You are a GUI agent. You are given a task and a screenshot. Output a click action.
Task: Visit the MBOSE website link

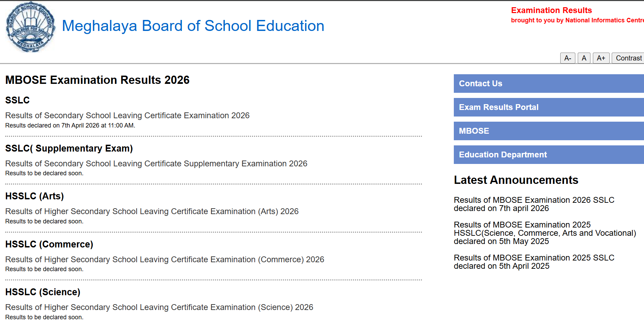[x=474, y=131]
